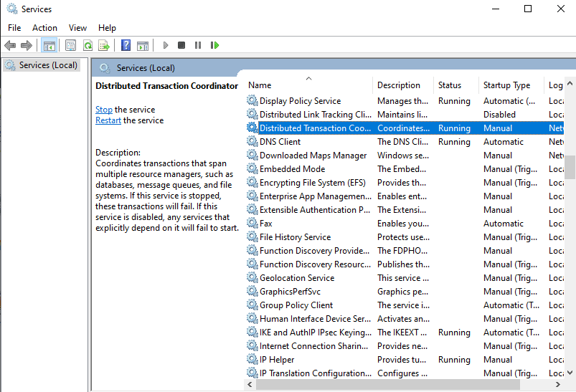Sort by the Startup Type column header
Viewport: 576px width, 392px height.
506,85
